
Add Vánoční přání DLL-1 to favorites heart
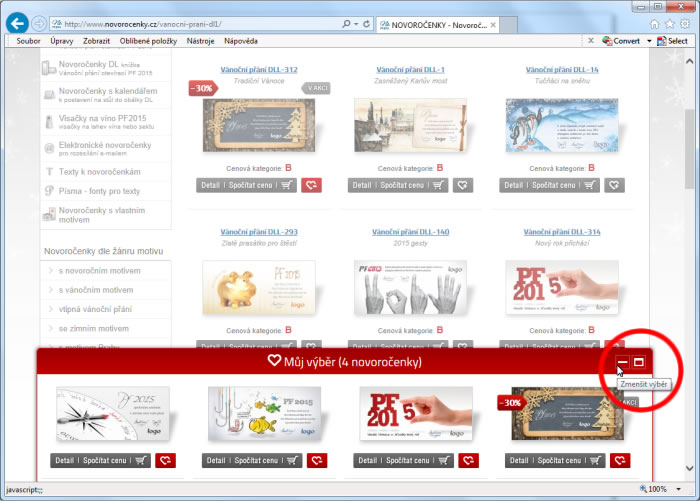point(462,185)
